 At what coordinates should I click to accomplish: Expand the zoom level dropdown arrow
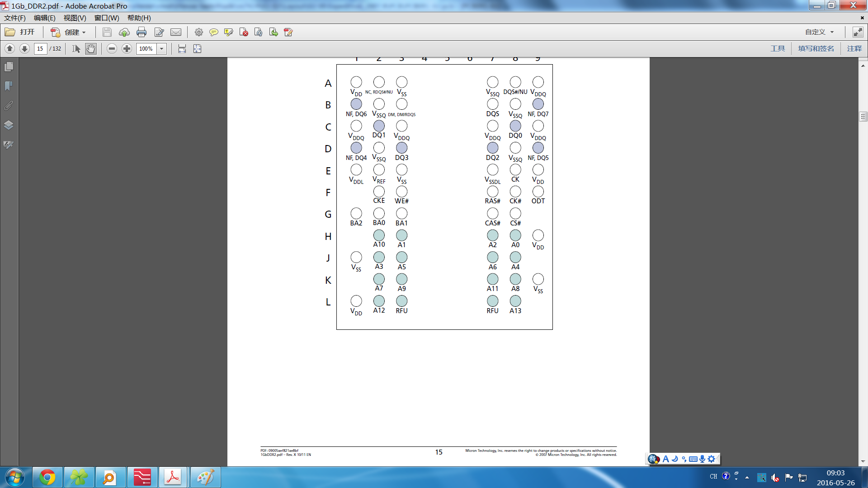(161, 49)
